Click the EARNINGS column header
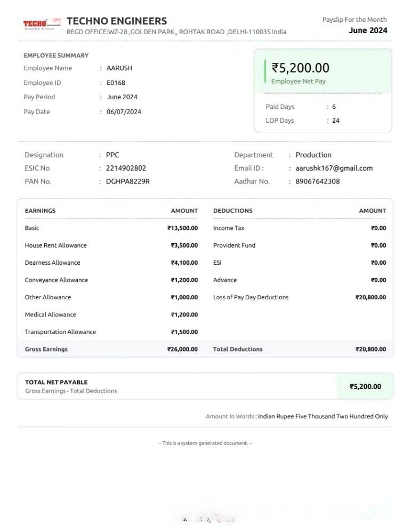Screen dimensions: 411x532 [x=40, y=211]
